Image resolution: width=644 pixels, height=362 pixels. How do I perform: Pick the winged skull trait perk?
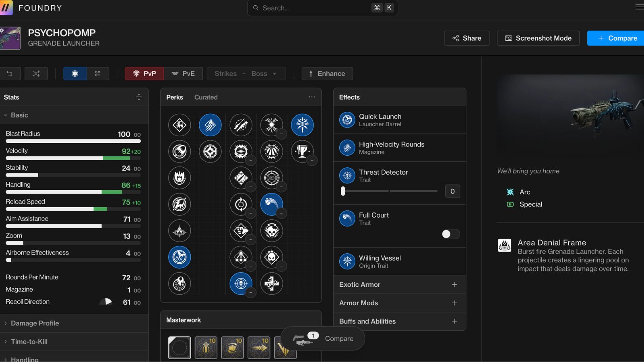272,230
